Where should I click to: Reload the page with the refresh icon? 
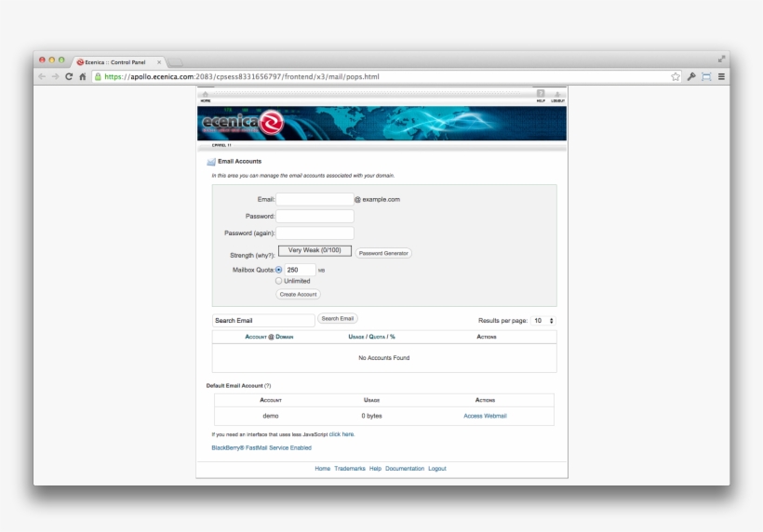[x=69, y=76]
